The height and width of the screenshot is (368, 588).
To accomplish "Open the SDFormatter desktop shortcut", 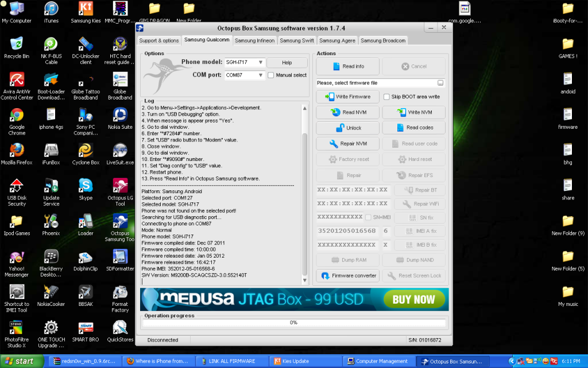I will [x=120, y=260].
